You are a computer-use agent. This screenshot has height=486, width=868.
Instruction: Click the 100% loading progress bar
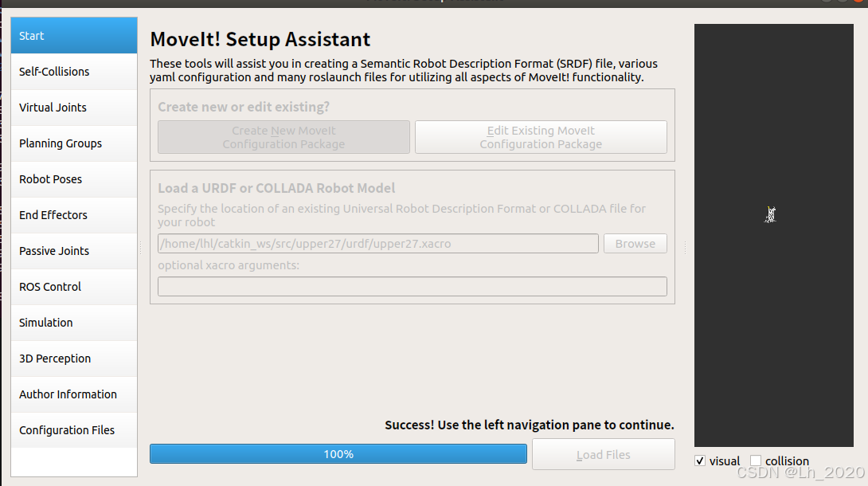[338, 454]
